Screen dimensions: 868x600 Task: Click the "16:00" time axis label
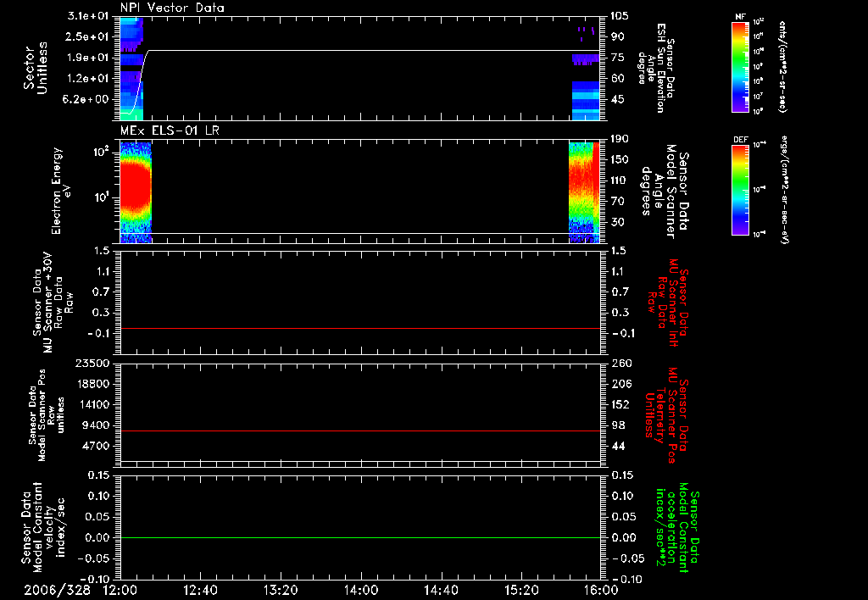pos(601,590)
